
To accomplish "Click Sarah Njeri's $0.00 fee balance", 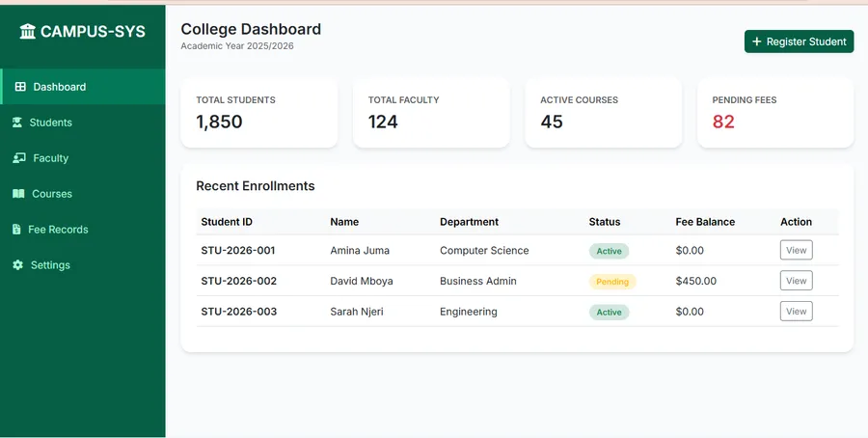I will [x=690, y=312].
